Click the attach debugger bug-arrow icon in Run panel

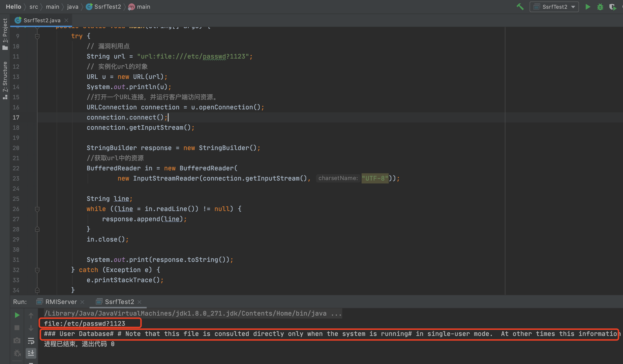pyautogui.click(x=17, y=353)
